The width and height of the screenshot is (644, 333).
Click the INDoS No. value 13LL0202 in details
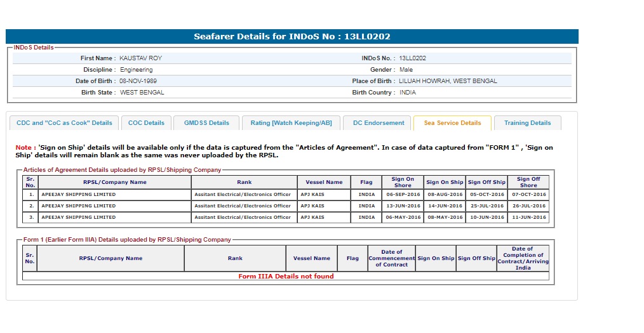(x=413, y=58)
